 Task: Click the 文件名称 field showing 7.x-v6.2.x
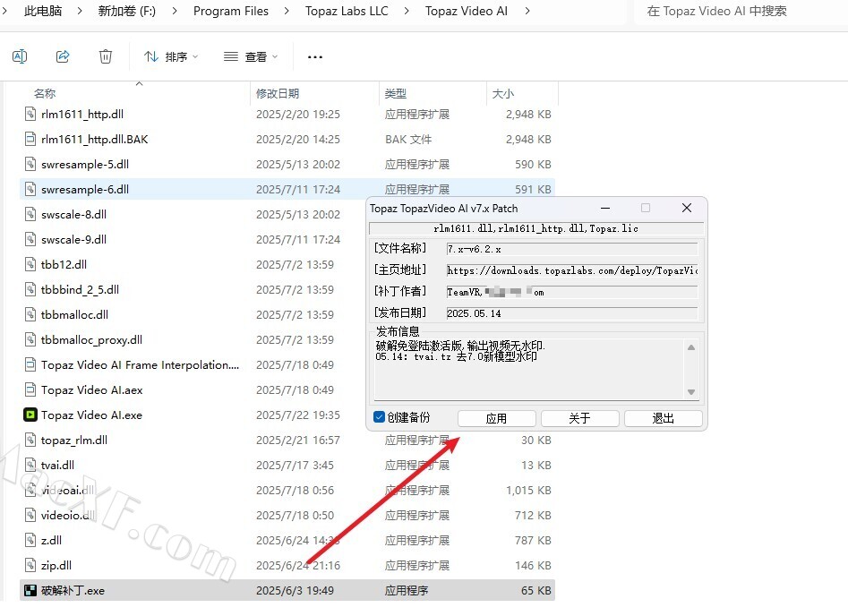coord(572,249)
